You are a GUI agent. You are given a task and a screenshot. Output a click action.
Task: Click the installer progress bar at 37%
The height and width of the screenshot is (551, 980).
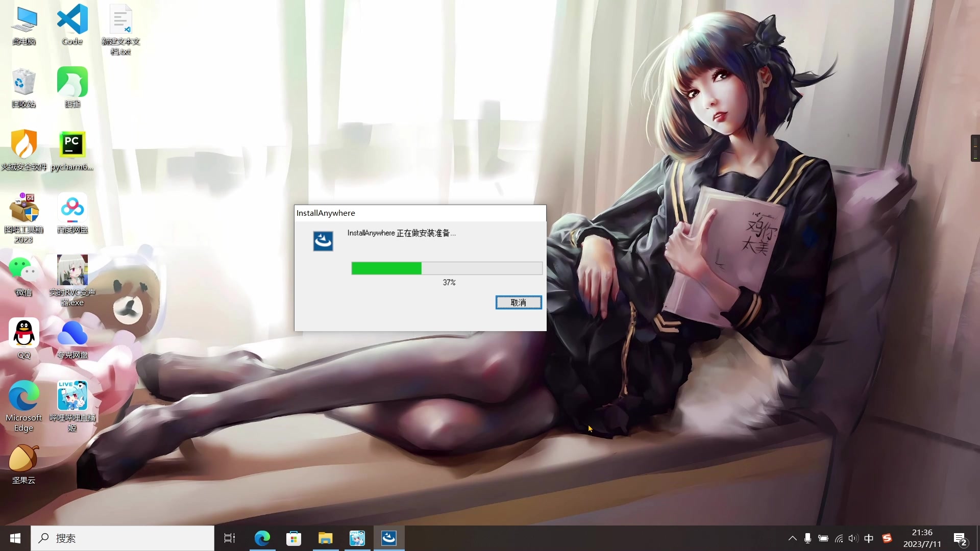coord(447,268)
